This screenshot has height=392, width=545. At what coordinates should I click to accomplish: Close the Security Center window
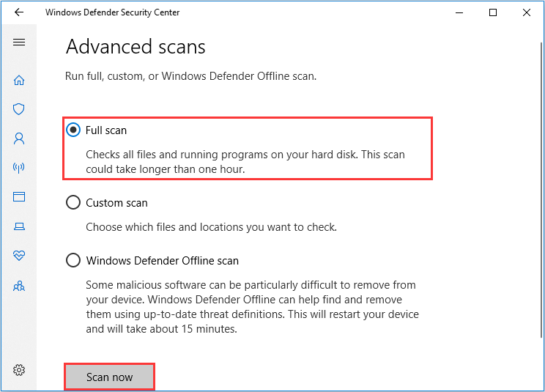527,12
